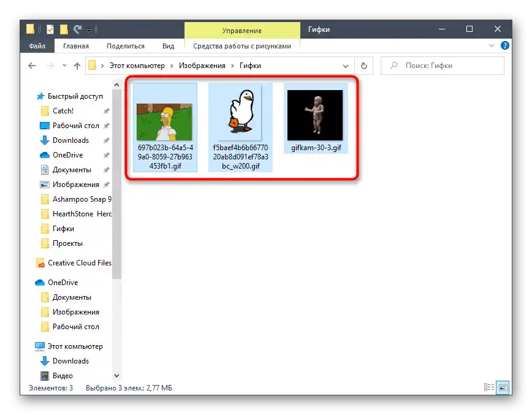Viewport: 532px width, 415px height.
Task: Open Рабочий стол under OneDrive
Action: point(75,327)
